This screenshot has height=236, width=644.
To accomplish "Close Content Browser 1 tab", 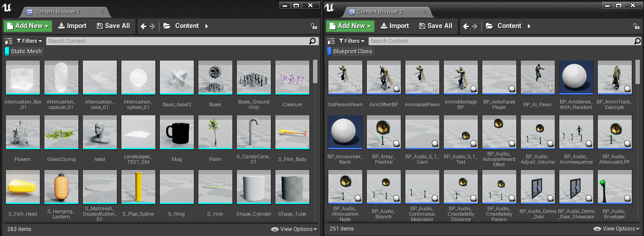I will click(102, 12).
